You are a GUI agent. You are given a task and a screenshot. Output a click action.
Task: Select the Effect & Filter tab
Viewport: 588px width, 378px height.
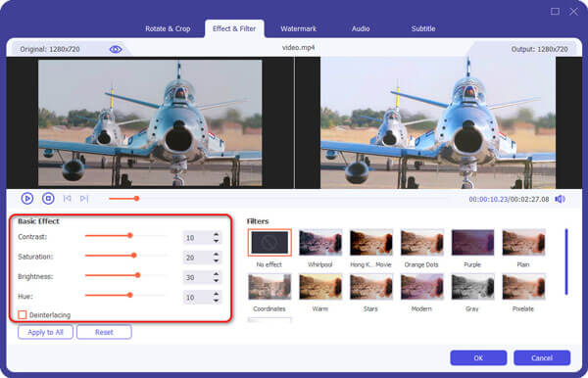[x=234, y=28]
